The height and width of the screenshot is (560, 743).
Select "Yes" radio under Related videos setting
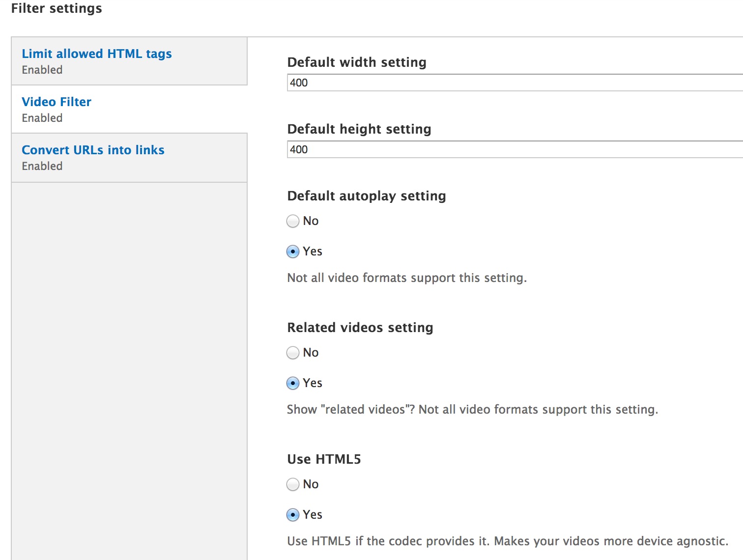coord(293,383)
